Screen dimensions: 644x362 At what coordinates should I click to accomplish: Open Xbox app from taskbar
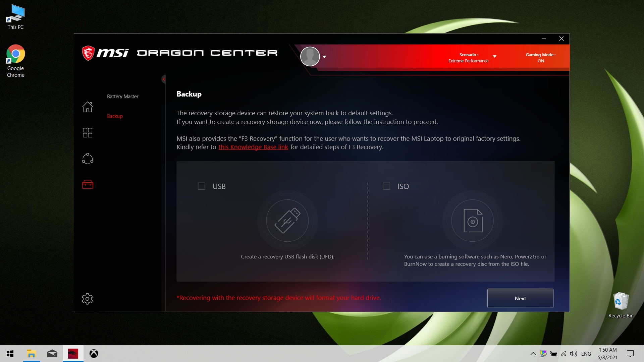click(94, 354)
